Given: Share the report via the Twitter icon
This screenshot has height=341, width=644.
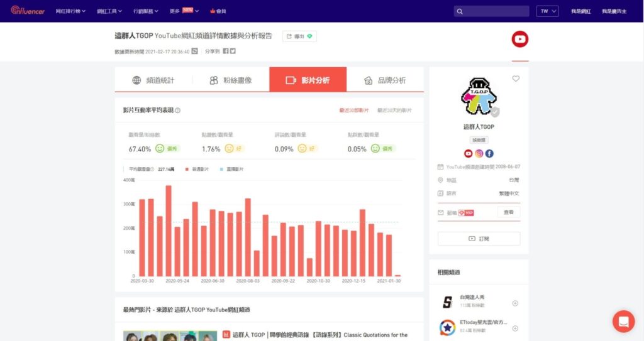Looking at the screenshot, I should (x=233, y=51).
